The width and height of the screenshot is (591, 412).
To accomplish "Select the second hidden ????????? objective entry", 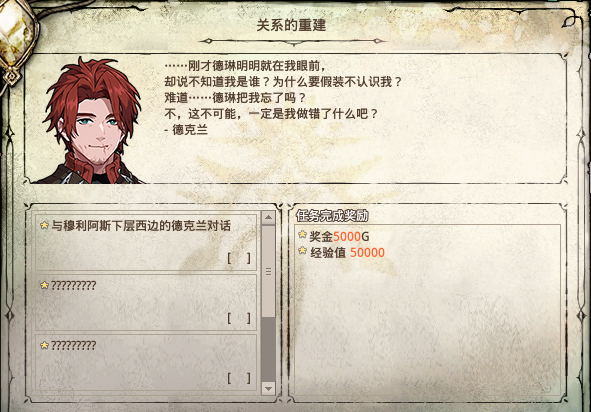I will [146, 302].
